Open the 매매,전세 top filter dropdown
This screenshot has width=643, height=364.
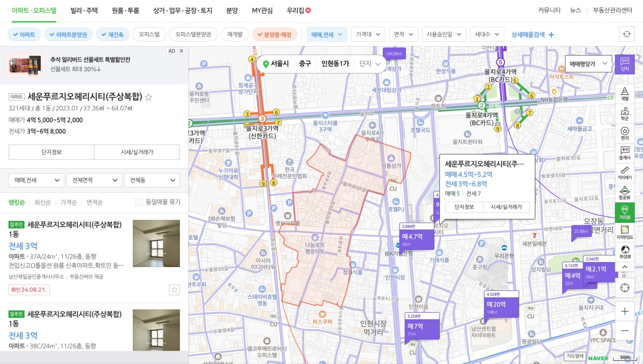point(327,34)
